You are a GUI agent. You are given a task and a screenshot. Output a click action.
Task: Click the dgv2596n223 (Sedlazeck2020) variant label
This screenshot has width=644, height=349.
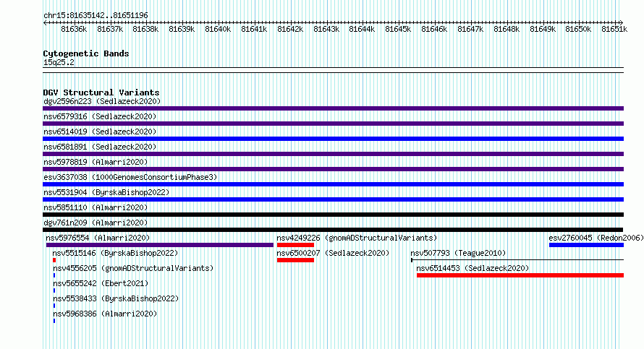[x=102, y=101]
